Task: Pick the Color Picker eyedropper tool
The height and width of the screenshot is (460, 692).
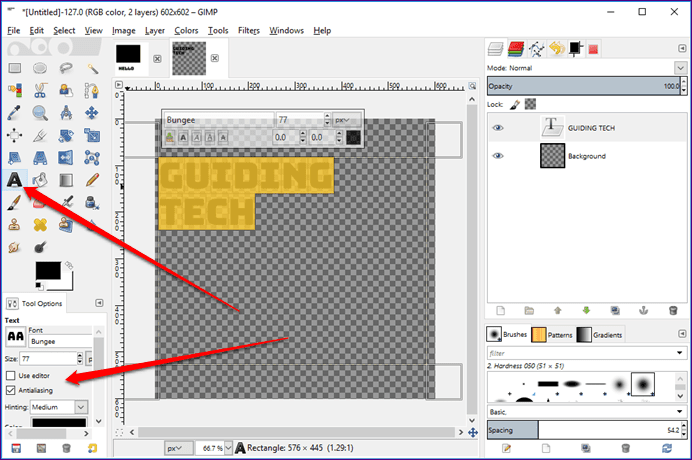Action: click(15, 113)
